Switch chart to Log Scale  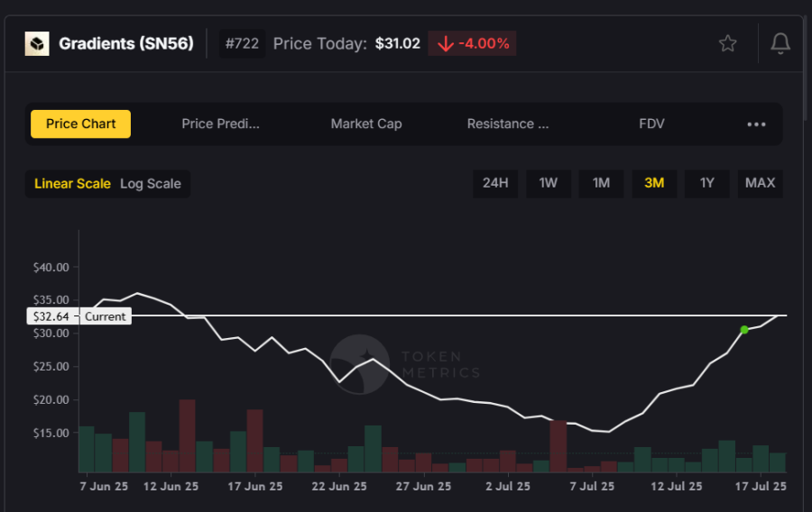(x=151, y=184)
